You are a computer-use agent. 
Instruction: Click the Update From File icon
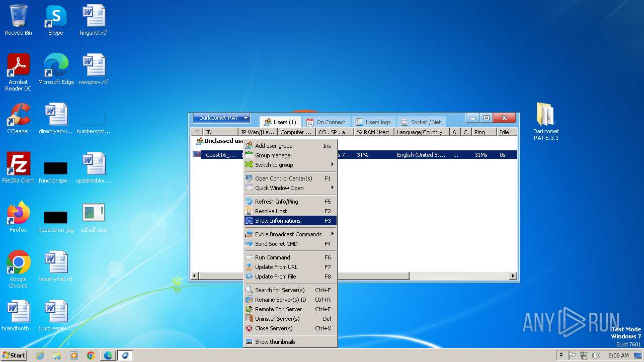(249, 277)
